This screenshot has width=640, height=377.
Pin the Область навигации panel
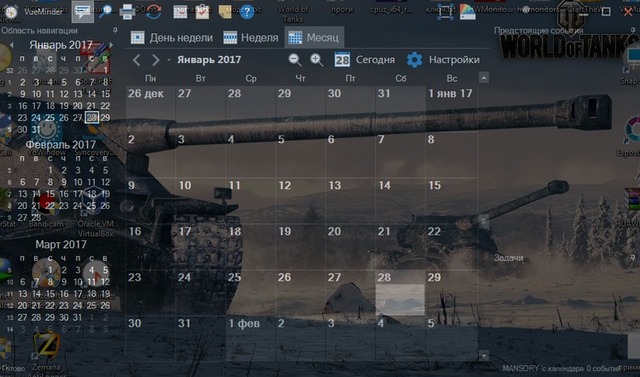[x=115, y=30]
